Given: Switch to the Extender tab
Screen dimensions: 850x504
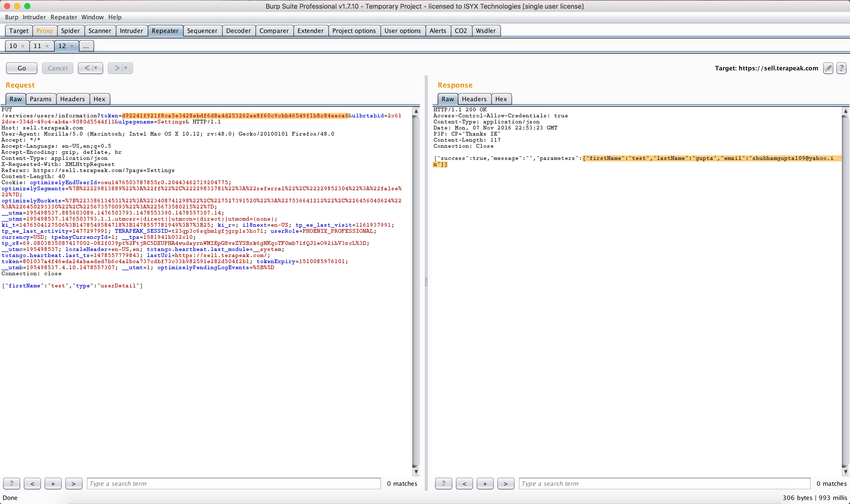Looking at the screenshot, I should tap(311, 31).
